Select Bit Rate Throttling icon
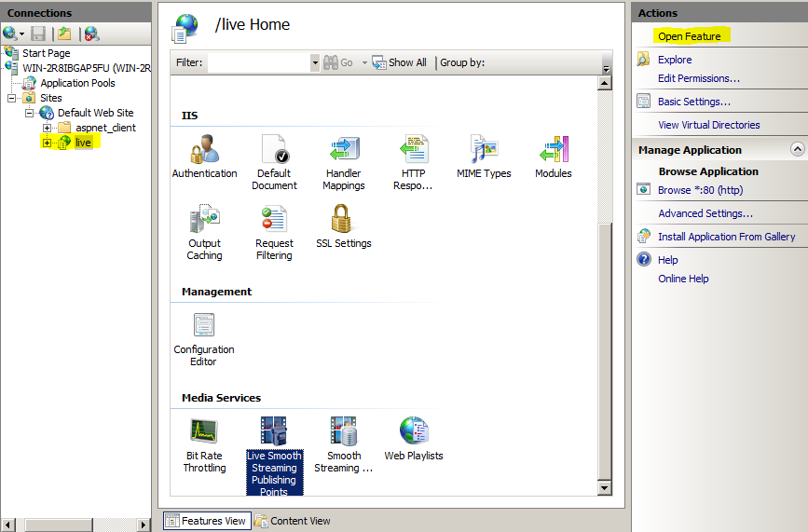808x532 pixels. (x=204, y=431)
